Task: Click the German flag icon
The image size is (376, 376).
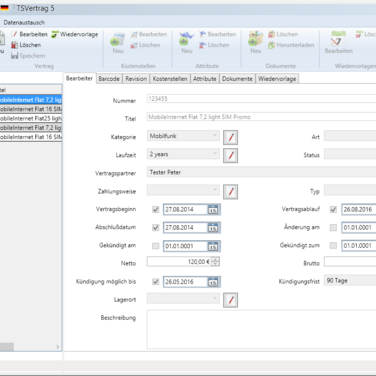Action: 4,8
